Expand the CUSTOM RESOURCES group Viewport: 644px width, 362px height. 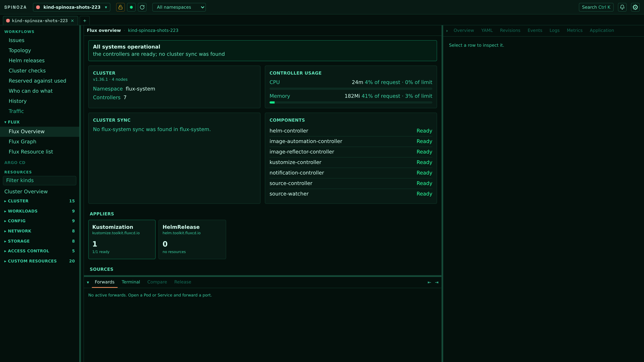click(39, 261)
